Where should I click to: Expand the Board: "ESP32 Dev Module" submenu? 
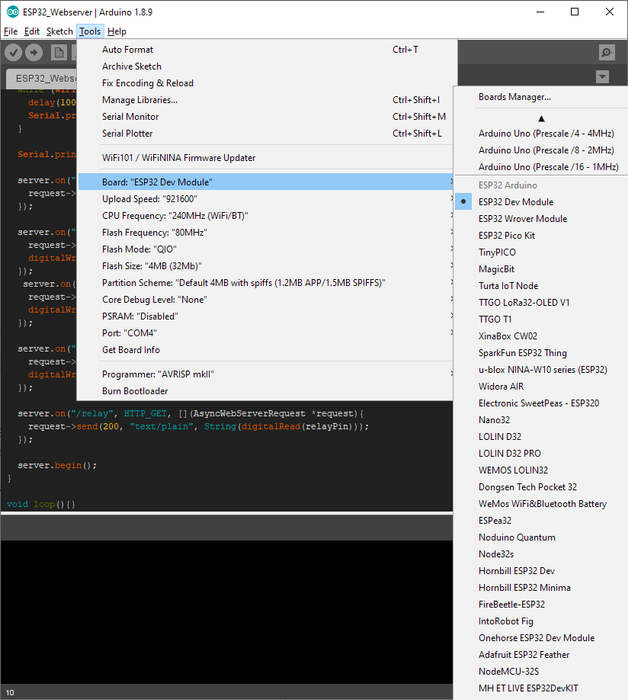pos(266,182)
